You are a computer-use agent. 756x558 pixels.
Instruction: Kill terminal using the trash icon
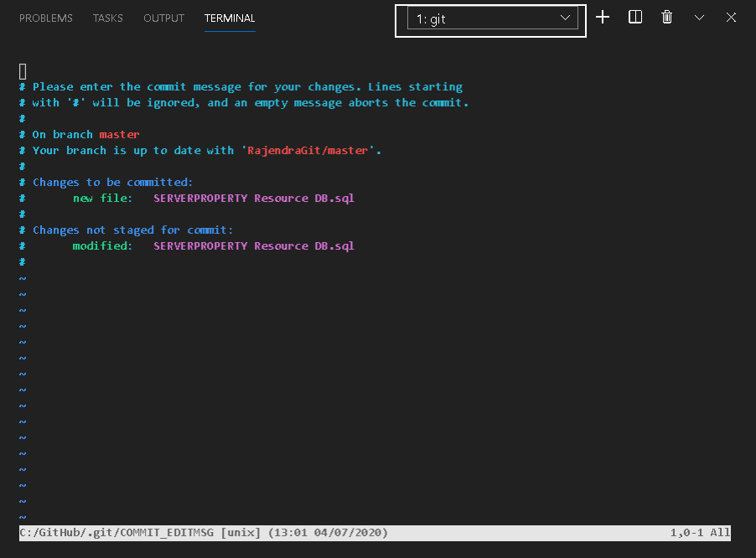[x=667, y=18]
